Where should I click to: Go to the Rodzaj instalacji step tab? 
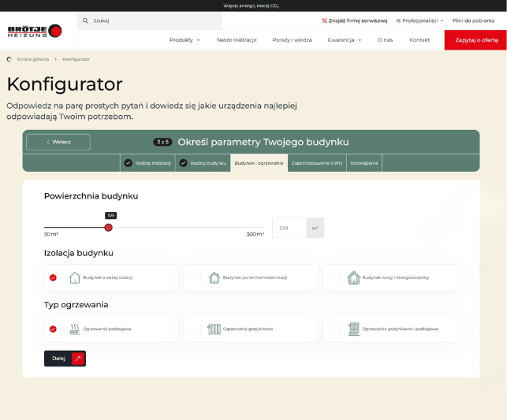(147, 163)
